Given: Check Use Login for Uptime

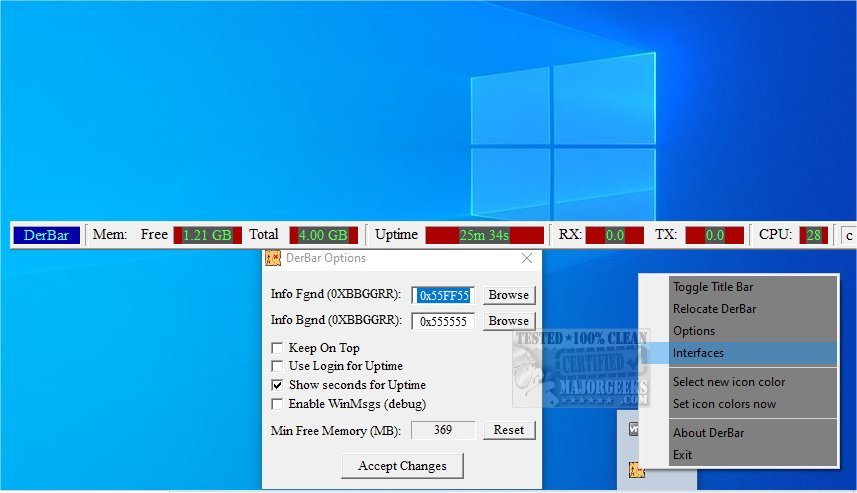Looking at the screenshot, I should [277, 366].
